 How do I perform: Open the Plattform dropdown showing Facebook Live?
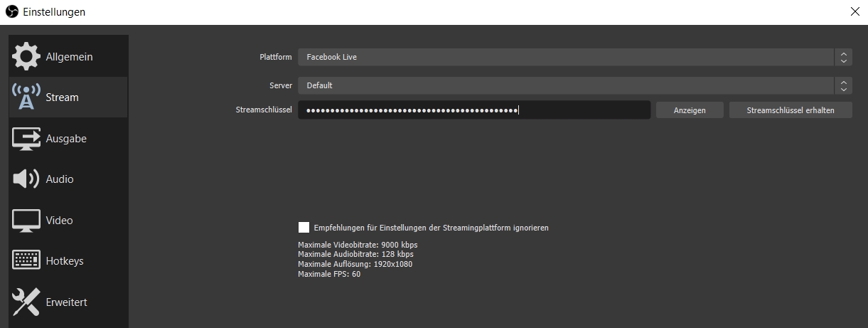565,57
